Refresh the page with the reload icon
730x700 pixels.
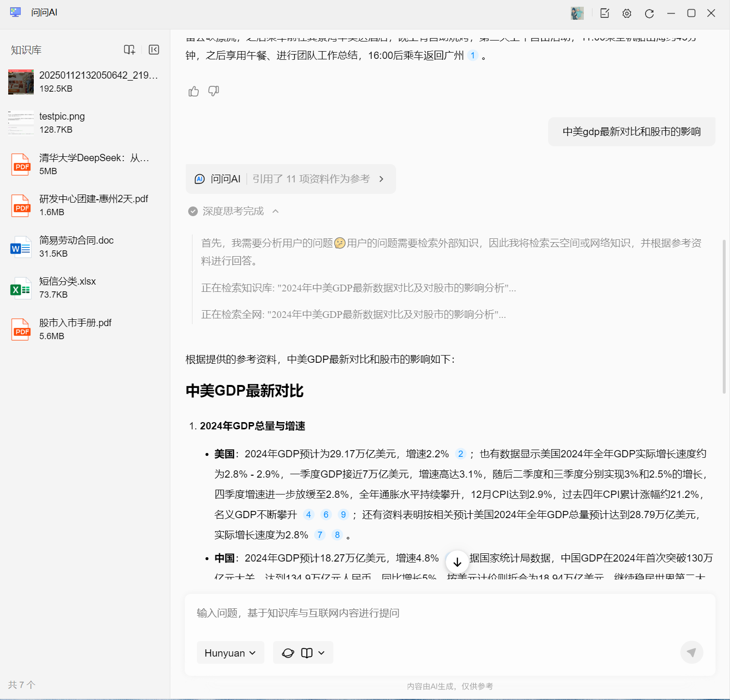[x=649, y=14]
